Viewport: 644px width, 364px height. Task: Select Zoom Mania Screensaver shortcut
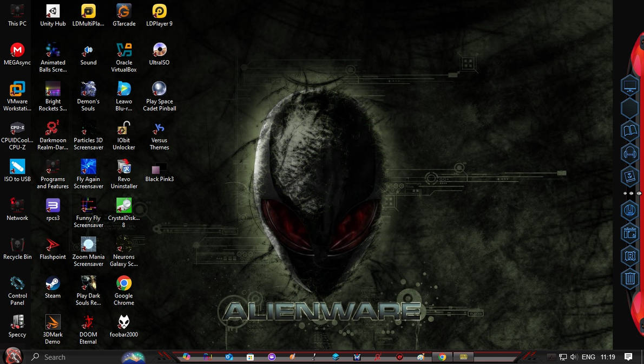pyautogui.click(x=88, y=252)
